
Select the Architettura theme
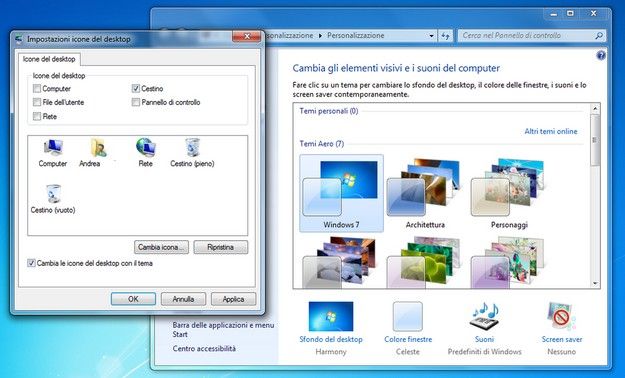pos(425,193)
